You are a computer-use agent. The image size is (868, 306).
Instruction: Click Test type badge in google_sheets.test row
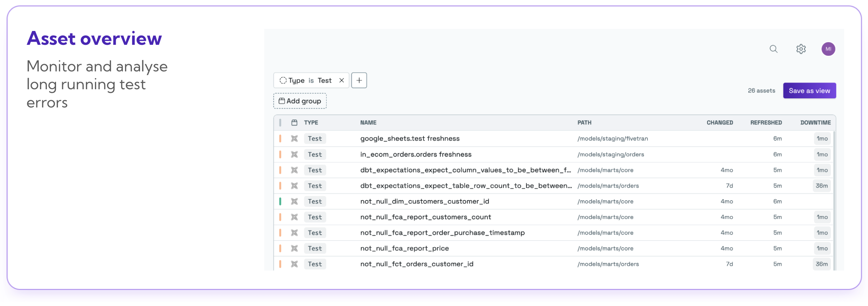(315, 139)
